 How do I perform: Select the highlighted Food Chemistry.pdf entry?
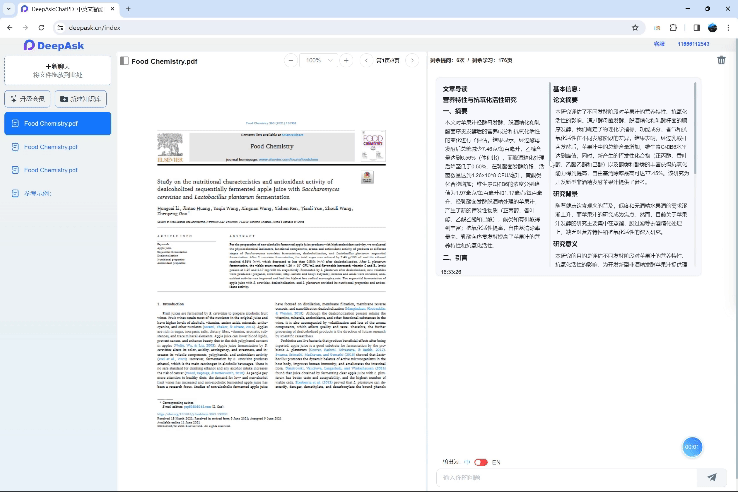coord(57,123)
